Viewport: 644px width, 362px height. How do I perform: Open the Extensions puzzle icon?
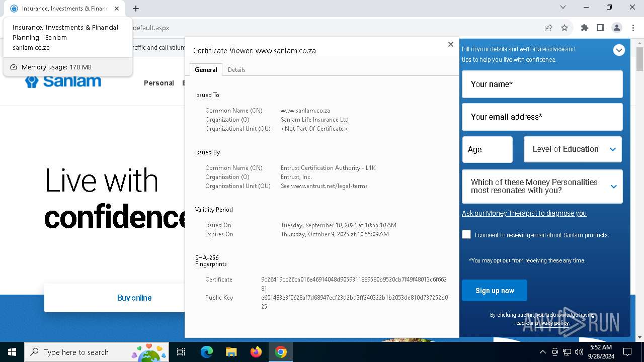585,28
